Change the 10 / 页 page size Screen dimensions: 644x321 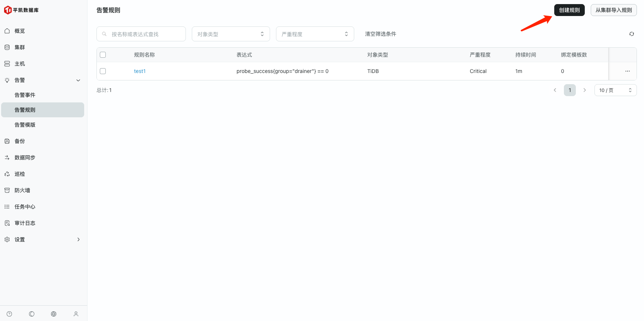point(615,90)
